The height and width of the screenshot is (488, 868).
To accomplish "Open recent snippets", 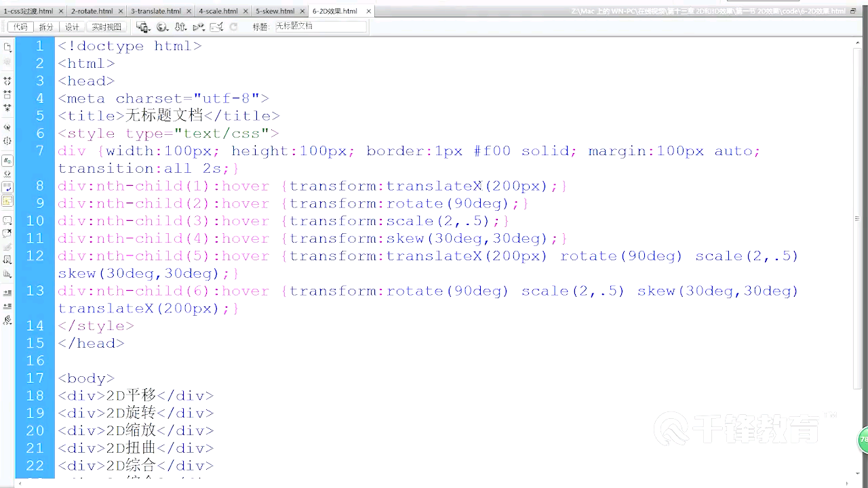I will [7, 260].
